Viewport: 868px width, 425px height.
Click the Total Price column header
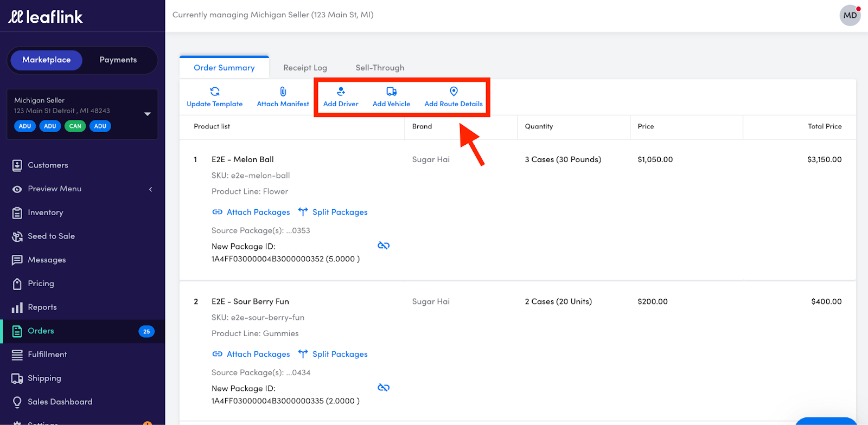point(825,126)
